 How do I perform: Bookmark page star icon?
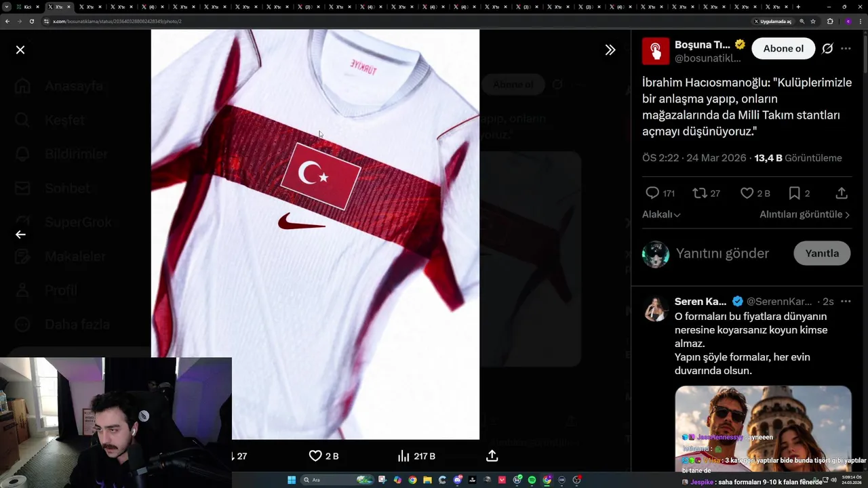click(x=813, y=21)
